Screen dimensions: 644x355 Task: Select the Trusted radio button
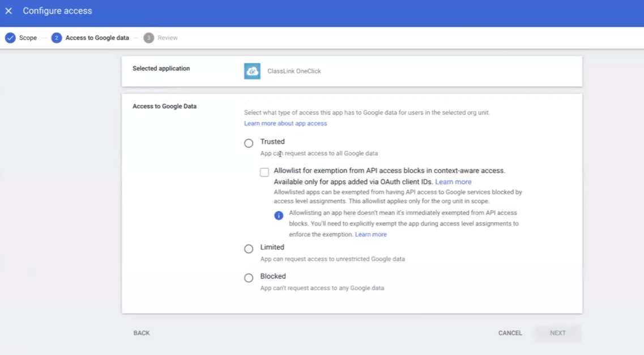[249, 143]
